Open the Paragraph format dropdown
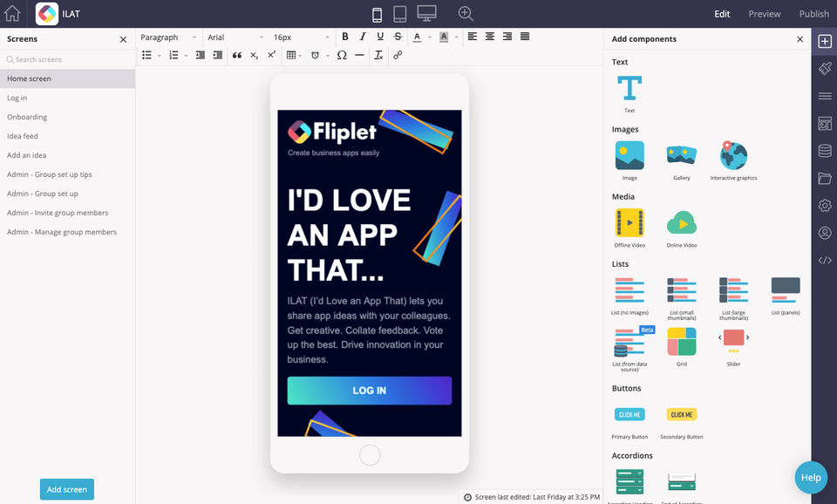 click(169, 37)
